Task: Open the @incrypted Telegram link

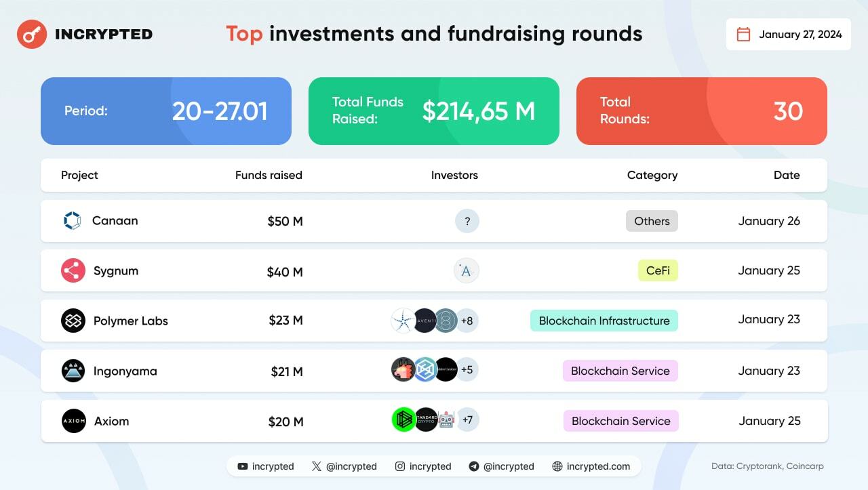Action: (501, 466)
